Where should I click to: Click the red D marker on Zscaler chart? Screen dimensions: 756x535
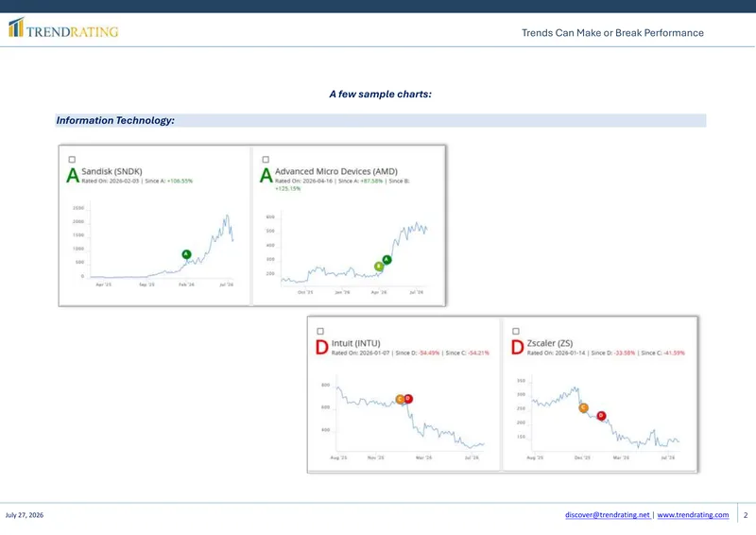click(601, 415)
